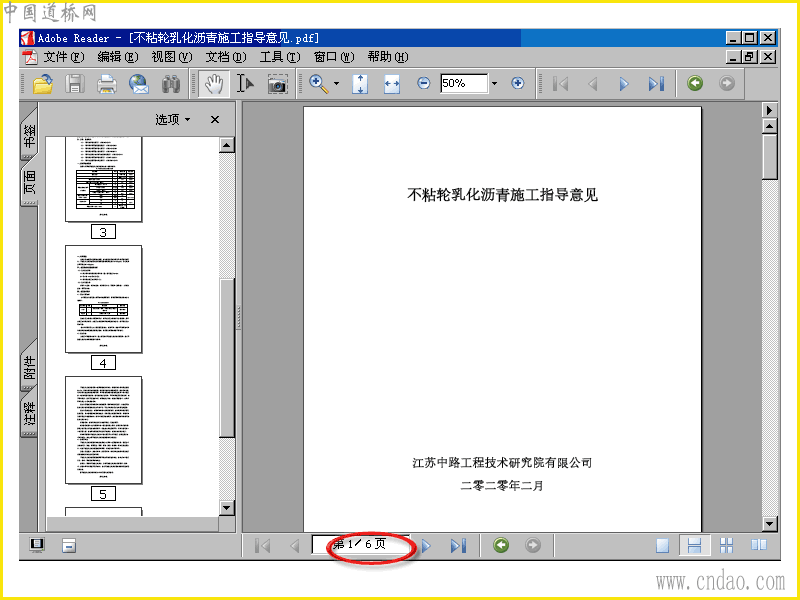Switch to the 页面 side tab
This screenshot has width=800, height=600.
coord(29,182)
